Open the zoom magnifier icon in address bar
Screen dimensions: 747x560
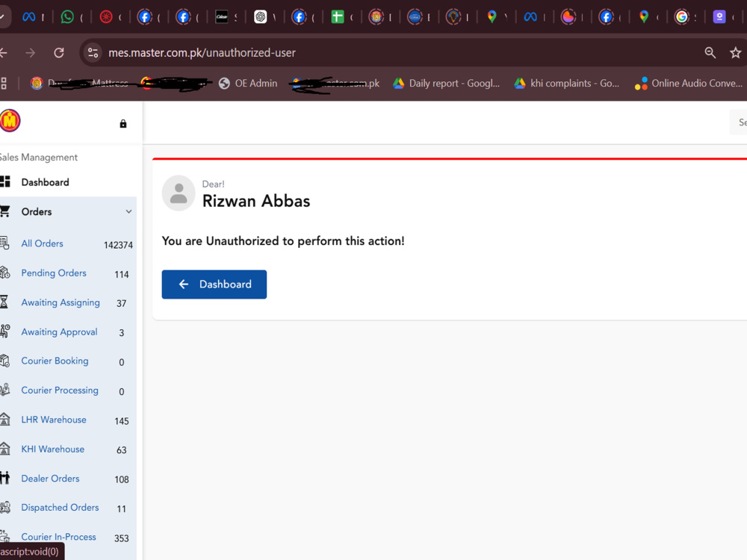click(x=710, y=53)
